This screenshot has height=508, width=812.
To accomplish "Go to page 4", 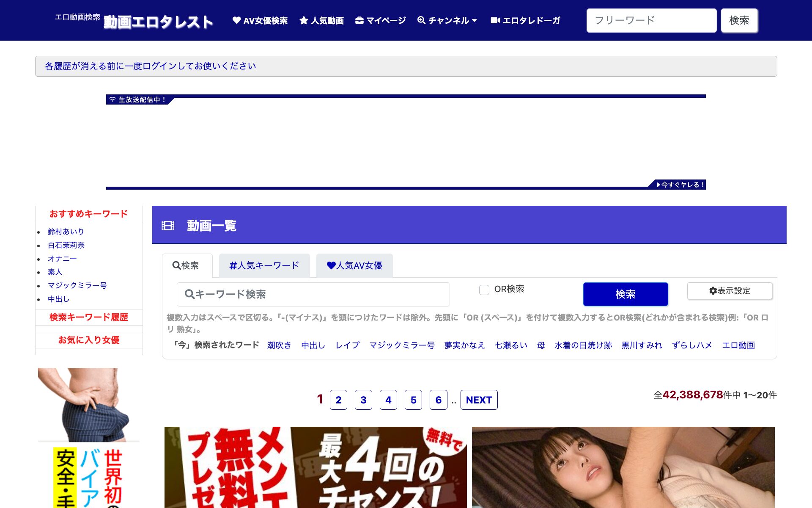I will [x=388, y=400].
